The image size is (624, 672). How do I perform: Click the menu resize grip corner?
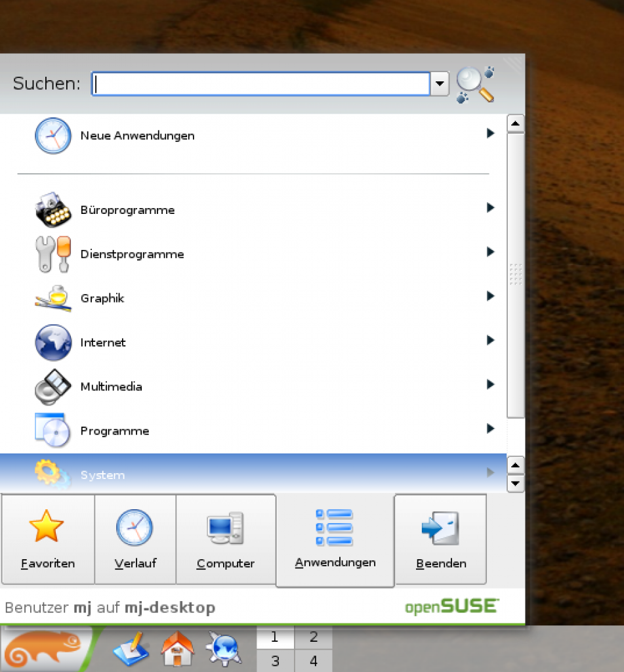(x=513, y=64)
